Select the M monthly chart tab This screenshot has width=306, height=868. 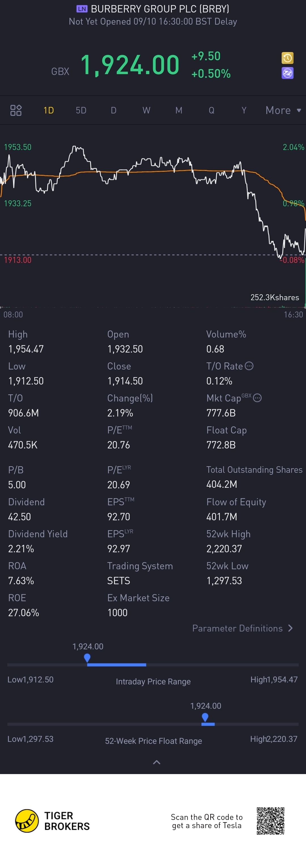pyautogui.click(x=179, y=110)
